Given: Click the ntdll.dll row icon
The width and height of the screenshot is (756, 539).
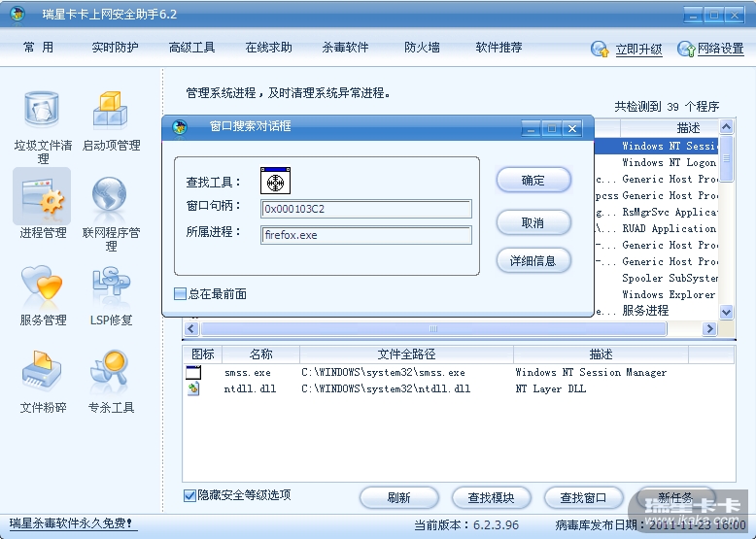Looking at the screenshot, I should (x=193, y=388).
